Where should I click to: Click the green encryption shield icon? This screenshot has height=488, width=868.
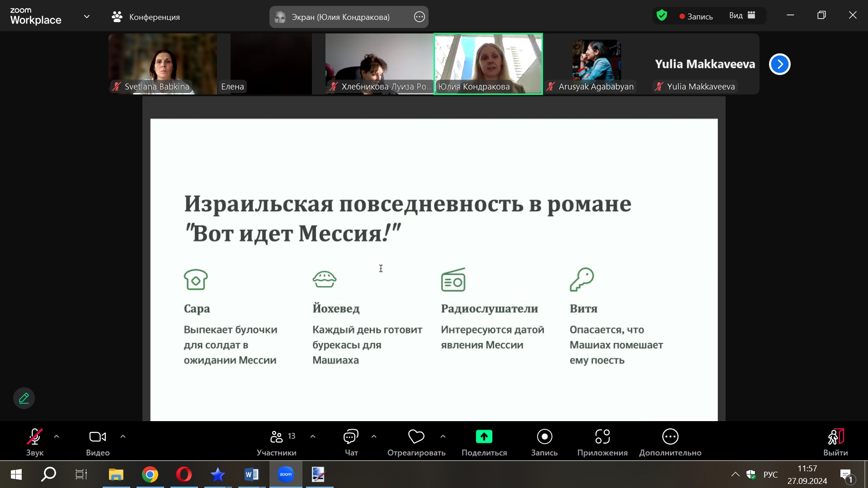pos(662,16)
